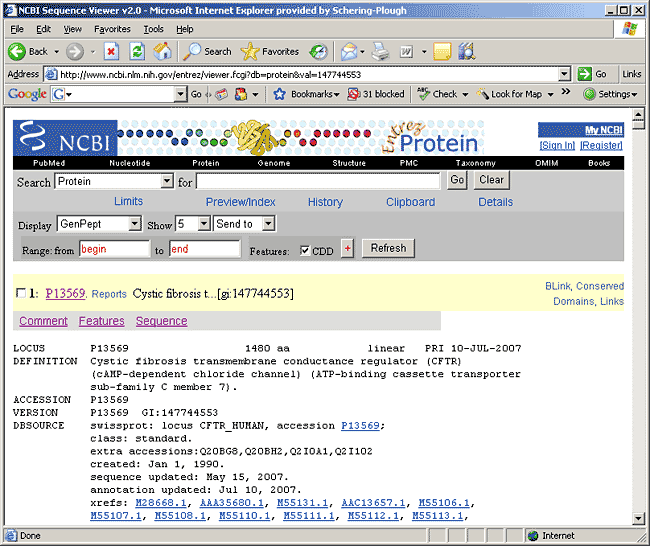Viewport: 650px width, 546px height.
Task: Click the Print toolbar icon
Action: [380, 52]
